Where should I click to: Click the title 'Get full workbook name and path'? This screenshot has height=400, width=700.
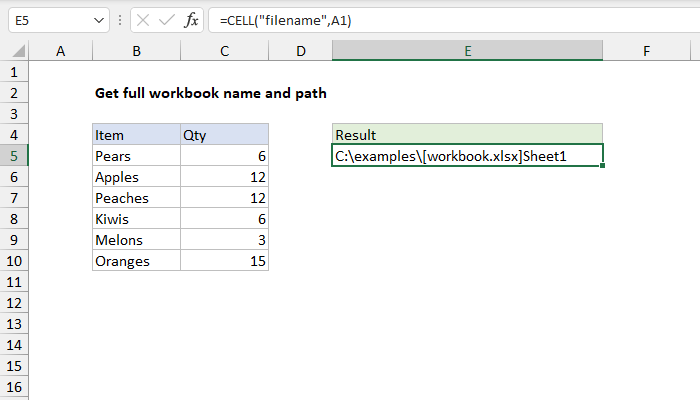(211, 93)
